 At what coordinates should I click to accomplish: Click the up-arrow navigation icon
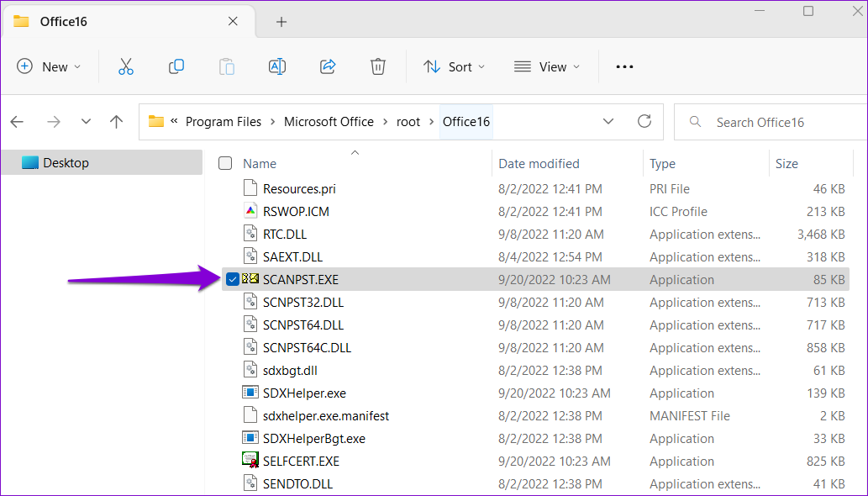[x=116, y=121]
